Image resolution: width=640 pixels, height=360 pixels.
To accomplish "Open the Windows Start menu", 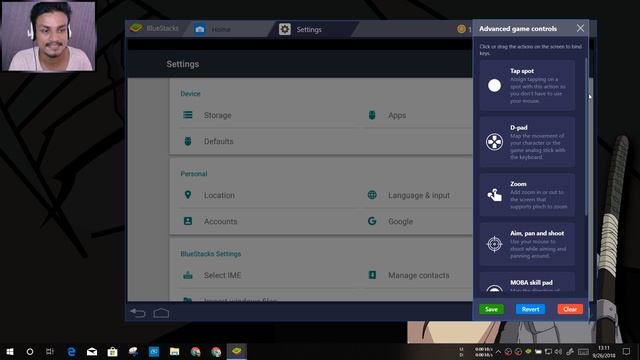I will click(x=10, y=351).
